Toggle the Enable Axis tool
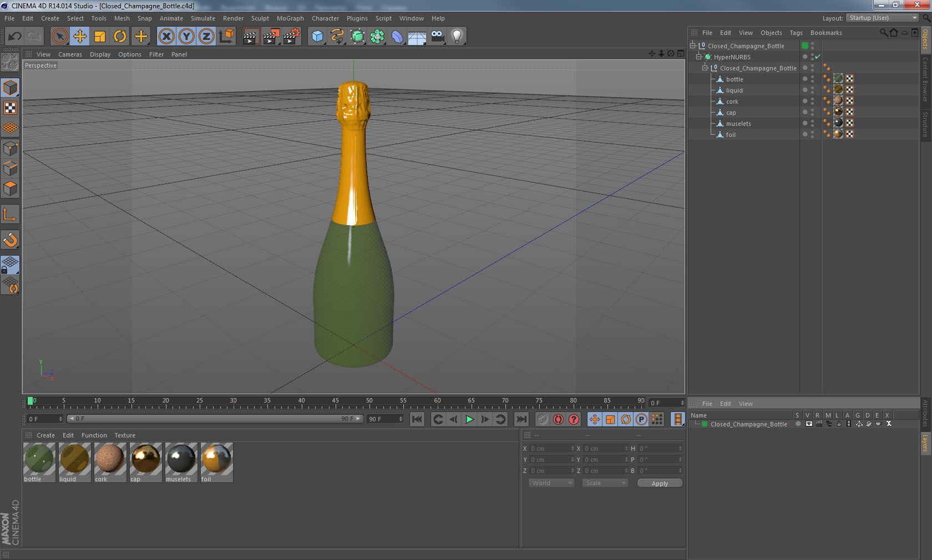The width and height of the screenshot is (932, 560). (x=10, y=214)
